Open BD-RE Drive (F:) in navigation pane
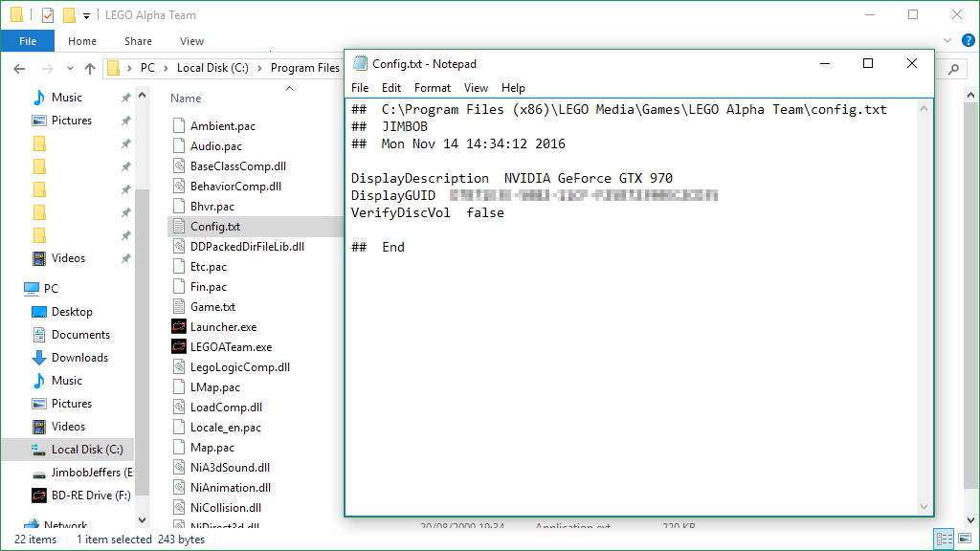 click(x=91, y=496)
